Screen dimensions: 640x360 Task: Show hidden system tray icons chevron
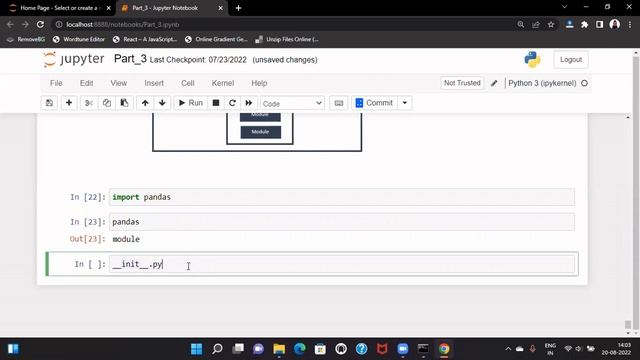tap(508, 349)
